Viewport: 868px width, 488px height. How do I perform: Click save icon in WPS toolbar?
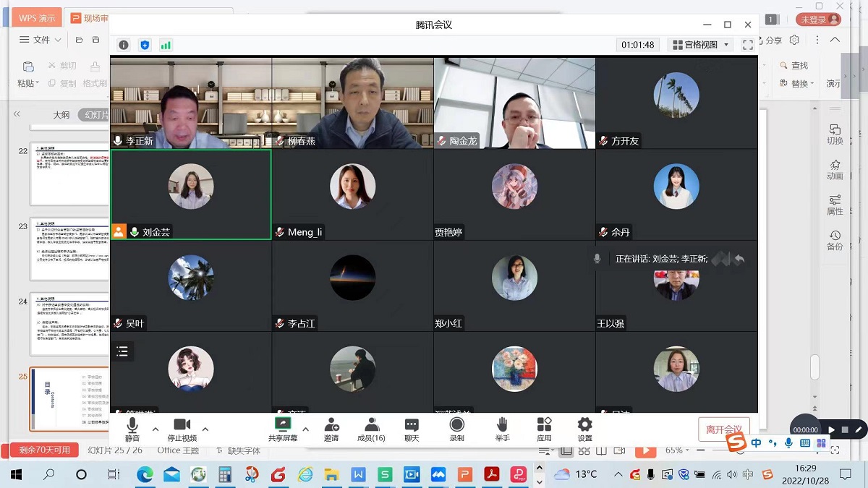point(95,40)
